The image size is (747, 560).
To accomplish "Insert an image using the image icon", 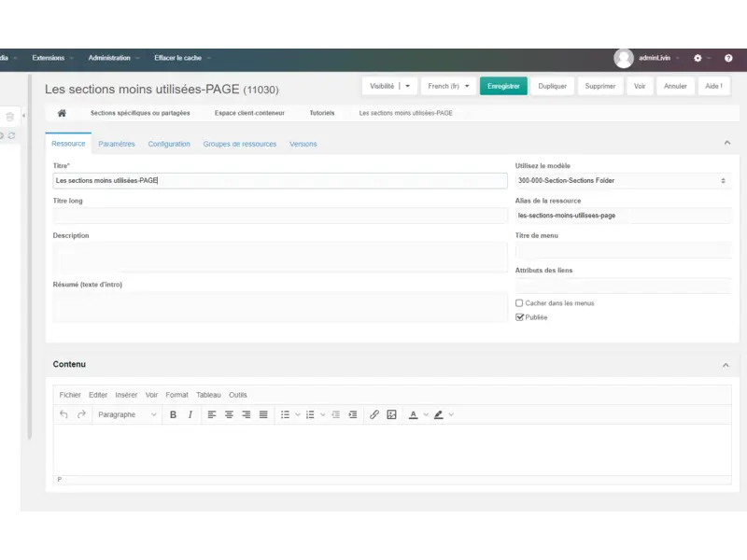I will pos(391,414).
